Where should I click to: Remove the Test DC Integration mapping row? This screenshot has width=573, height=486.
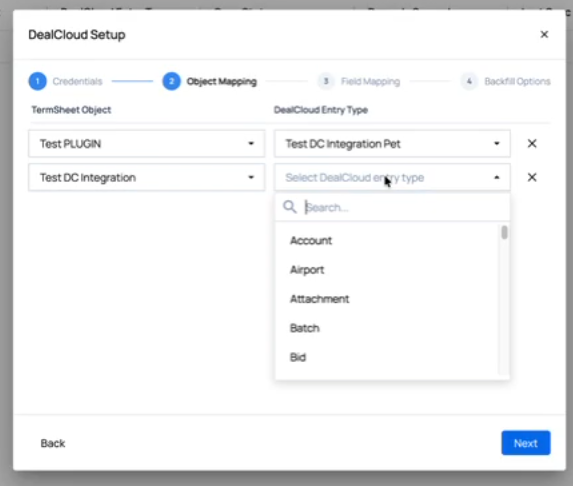coord(532,177)
